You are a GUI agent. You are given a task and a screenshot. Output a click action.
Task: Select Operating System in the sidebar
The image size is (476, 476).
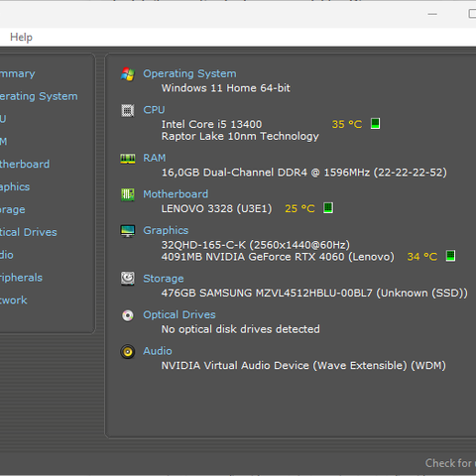click(39, 96)
